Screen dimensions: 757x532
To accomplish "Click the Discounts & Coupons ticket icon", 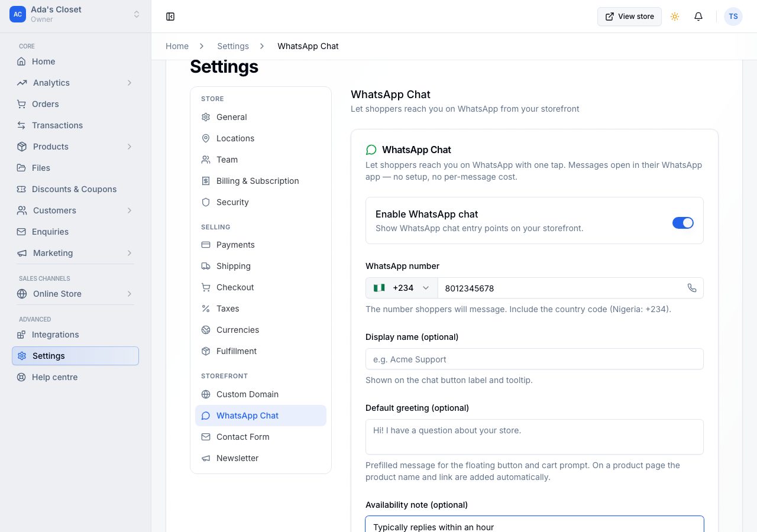I will click(x=21, y=189).
